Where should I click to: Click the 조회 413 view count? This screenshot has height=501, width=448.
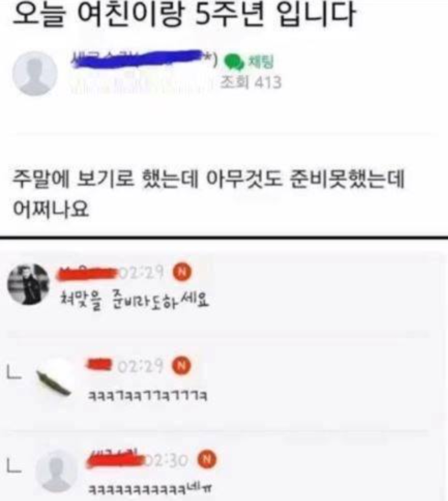(x=251, y=83)
